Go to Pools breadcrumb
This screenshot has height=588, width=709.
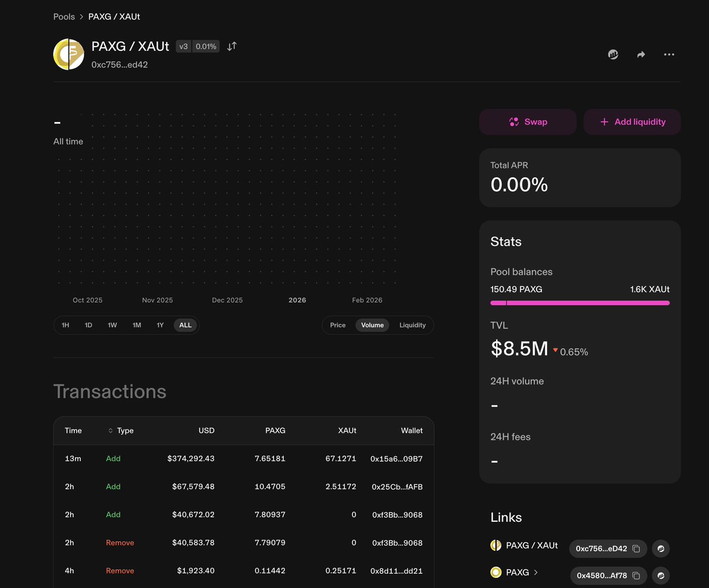pos(64,17)
